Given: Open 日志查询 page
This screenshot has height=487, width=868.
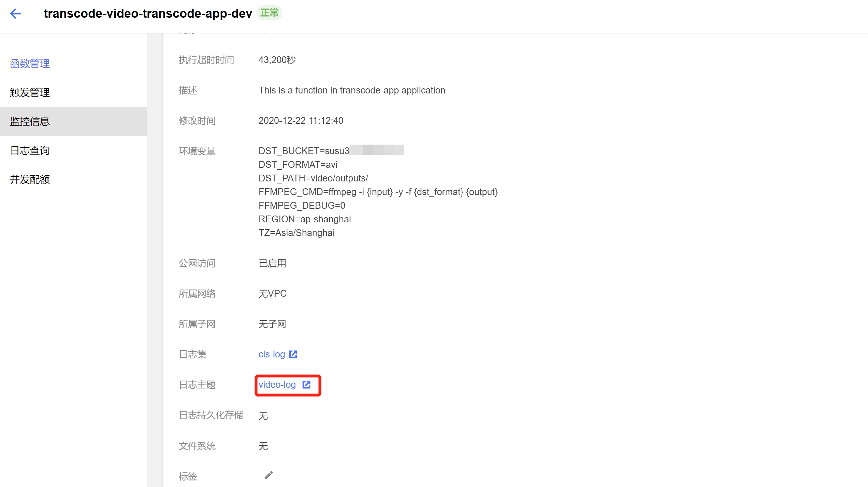Looking at the screenshot, I should click(x=30, y=150).
